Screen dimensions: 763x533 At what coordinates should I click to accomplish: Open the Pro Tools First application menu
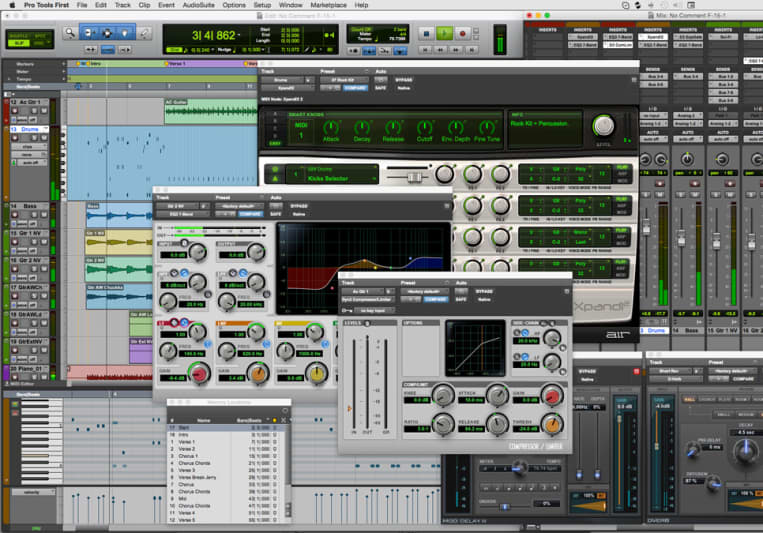click(x=46, y=5)
